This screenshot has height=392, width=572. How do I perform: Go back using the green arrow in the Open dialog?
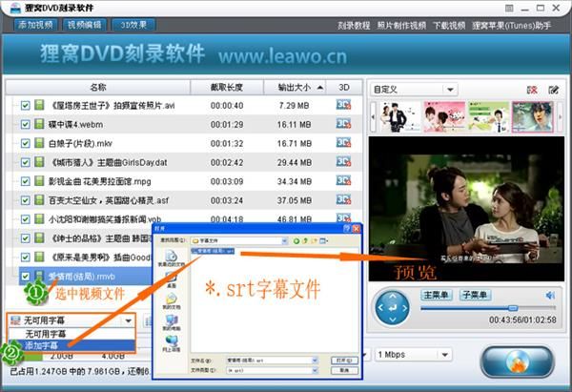point(296,241)
